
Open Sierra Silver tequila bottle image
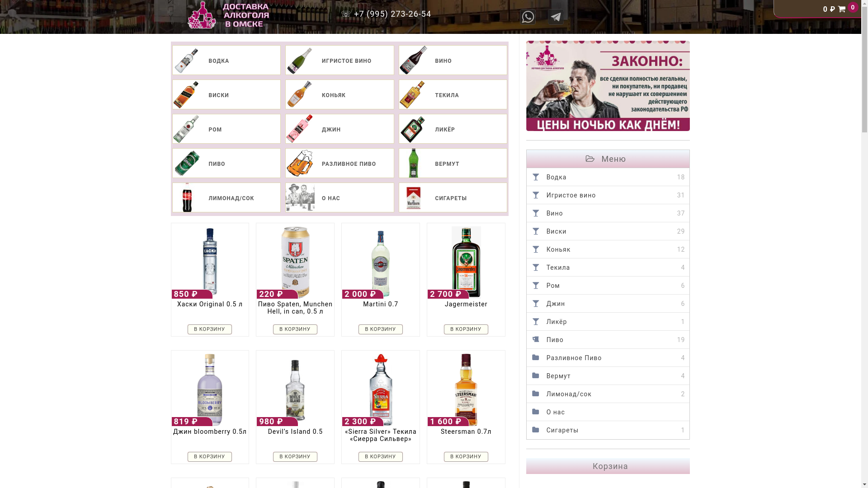coord(381,389)
